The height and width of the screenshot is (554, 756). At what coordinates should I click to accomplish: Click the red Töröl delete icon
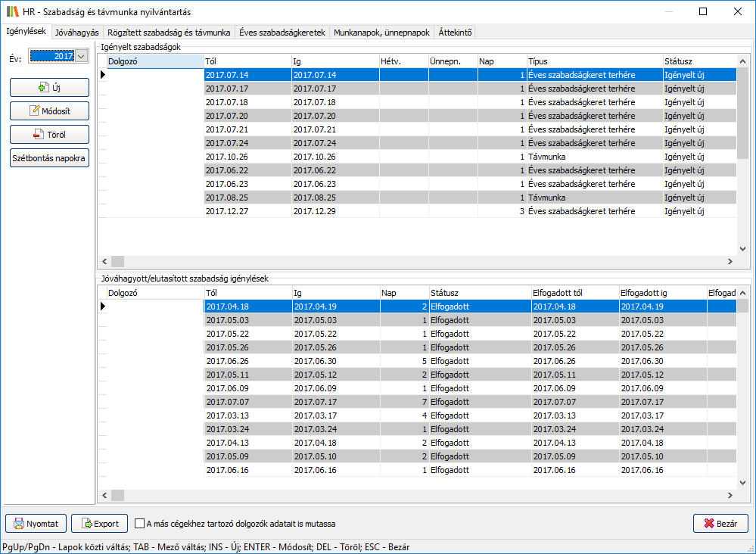click(38, 135)
